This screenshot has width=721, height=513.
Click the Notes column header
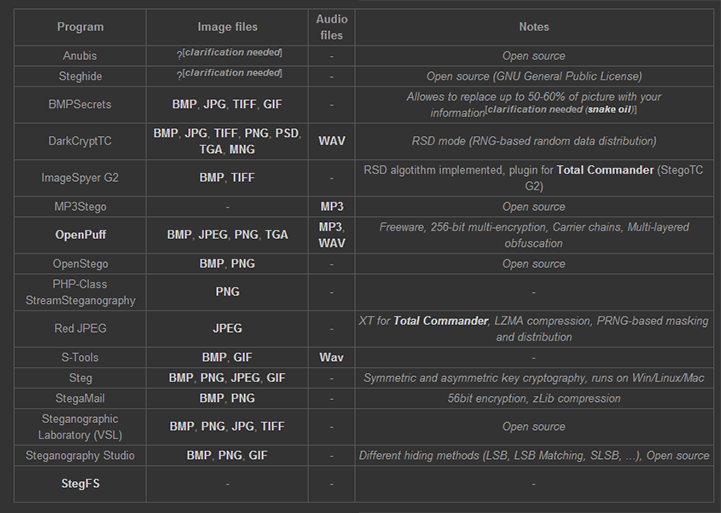coord(534,27)
